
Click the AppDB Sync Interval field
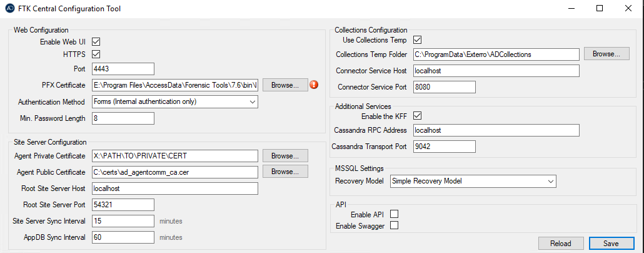click(123, 237)
